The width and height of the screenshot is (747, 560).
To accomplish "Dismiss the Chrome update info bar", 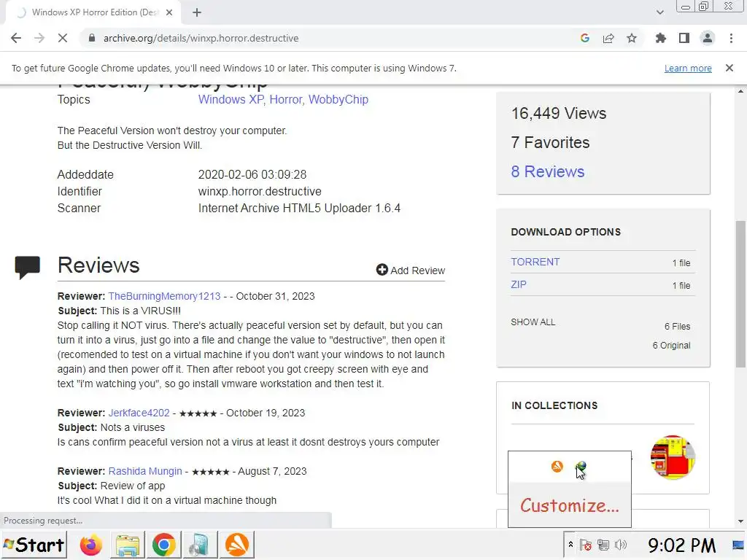I will point(729,68).
